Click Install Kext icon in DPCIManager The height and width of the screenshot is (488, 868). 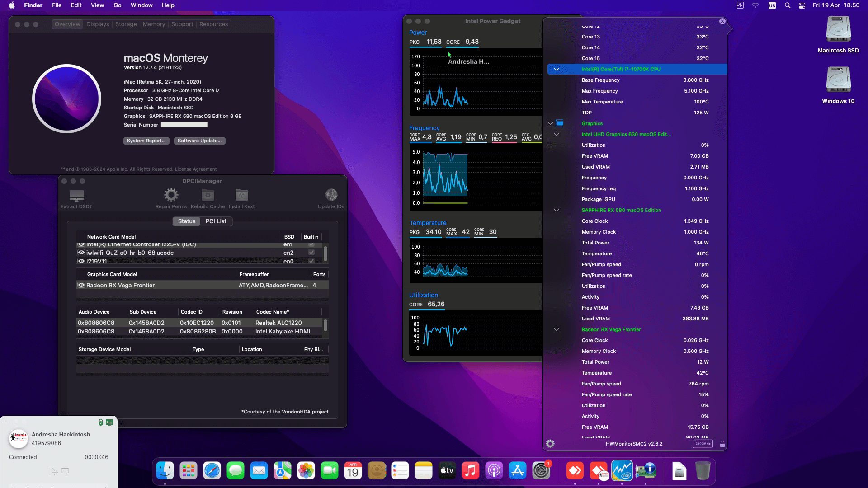pyautogui.click(x=241, y=194)
